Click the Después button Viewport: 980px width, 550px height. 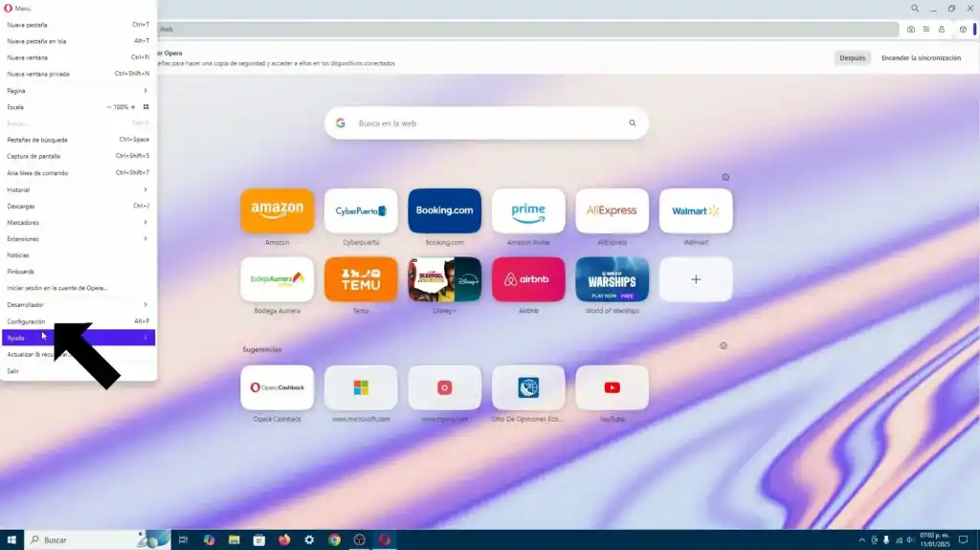(852, 57)
